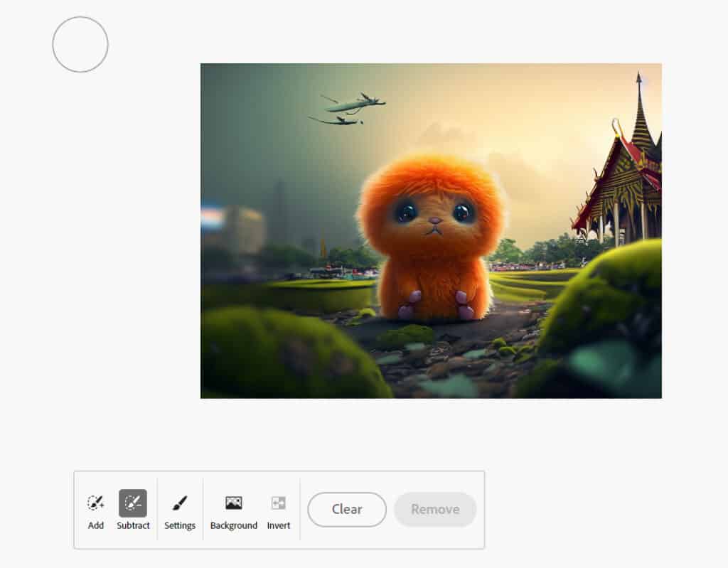Image resolution: width=728 pixels, height=568 pixels.
Task: Click the larger flying aircraft in sky
Action: pyautogui.click(x=355, y=104)
